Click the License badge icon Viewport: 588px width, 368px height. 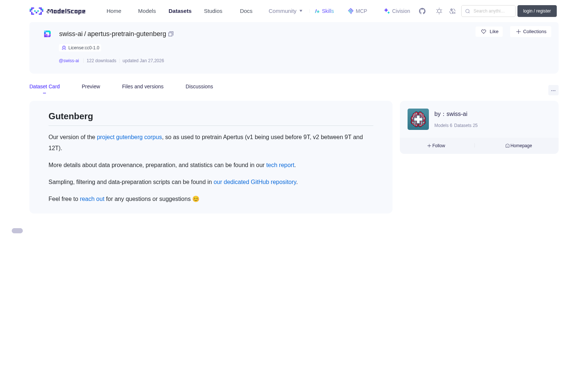pyautogui.click(x=64, y=48)
